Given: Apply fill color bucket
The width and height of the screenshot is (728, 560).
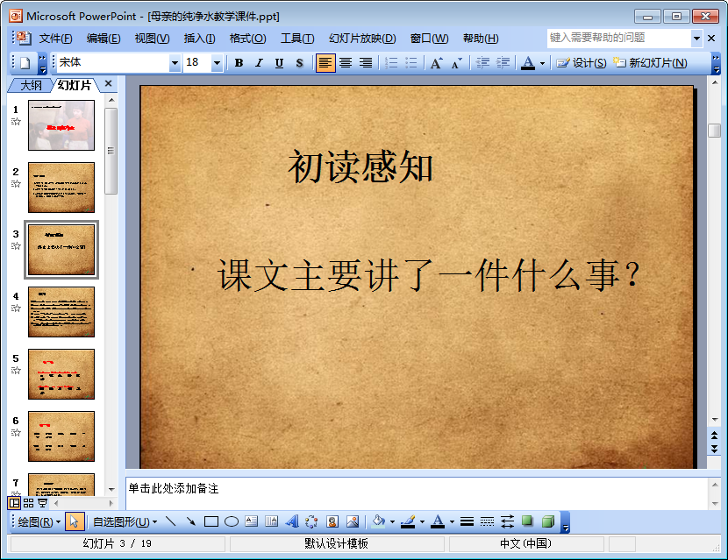Looking at the screenshot, I should pyautogui.click(x=378, y=522).
